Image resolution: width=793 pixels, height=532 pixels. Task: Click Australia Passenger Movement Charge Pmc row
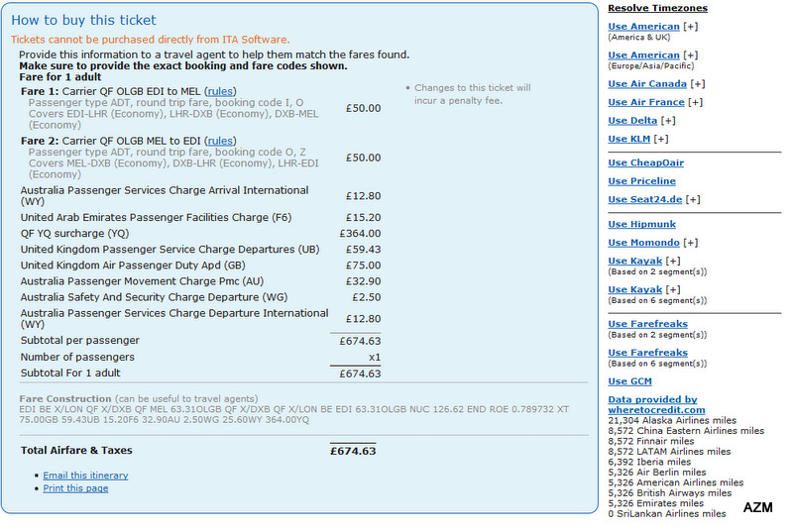(x=200, y=281)
